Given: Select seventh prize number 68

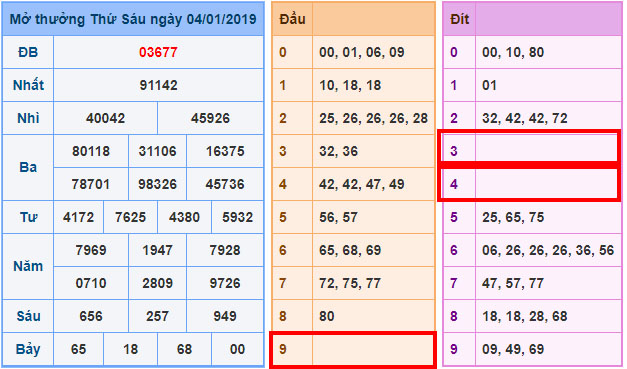Looking at the screenshot, I should [x=184, y=349].
